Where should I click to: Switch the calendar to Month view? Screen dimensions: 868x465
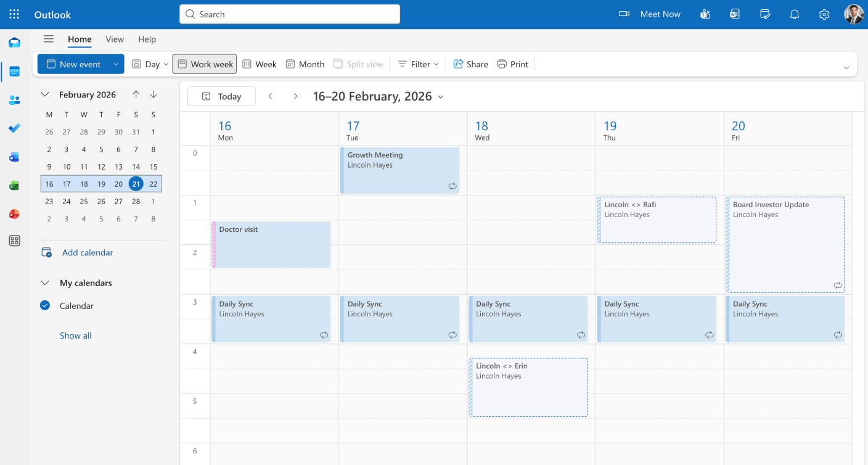click(x=305, y=64)
